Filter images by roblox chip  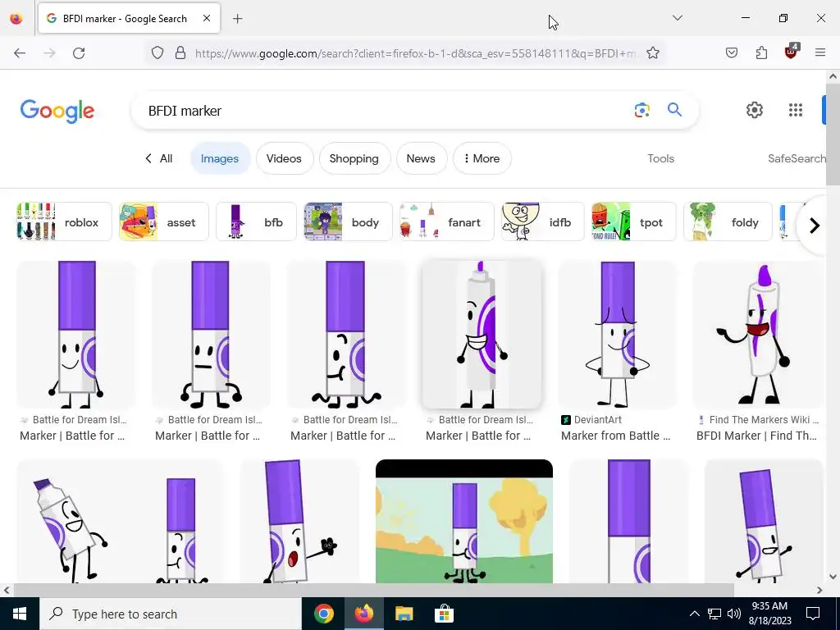click(64, 221)
